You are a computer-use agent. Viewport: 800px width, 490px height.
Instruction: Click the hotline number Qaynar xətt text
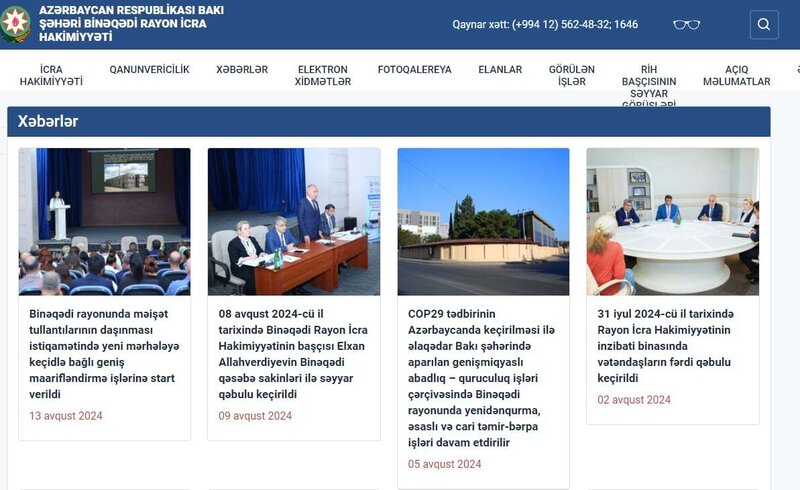point(545,24)
